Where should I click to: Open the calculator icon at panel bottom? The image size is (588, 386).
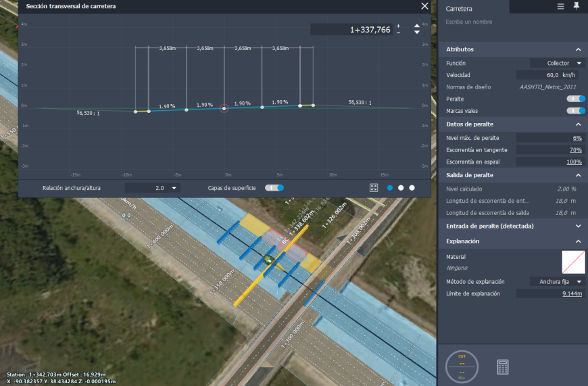(x=502, y=367)
